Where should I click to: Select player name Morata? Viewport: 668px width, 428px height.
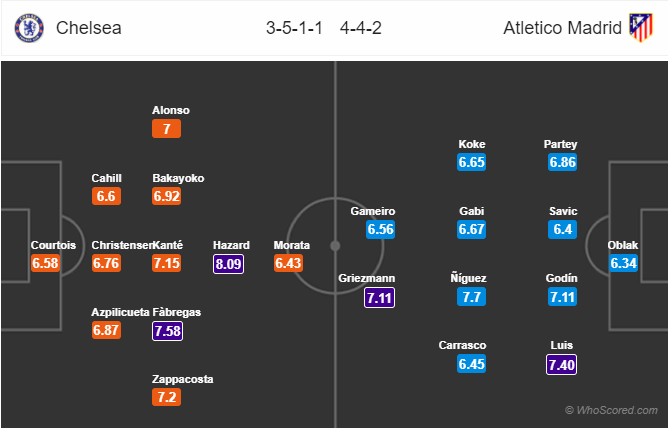(x=292, y=245)
